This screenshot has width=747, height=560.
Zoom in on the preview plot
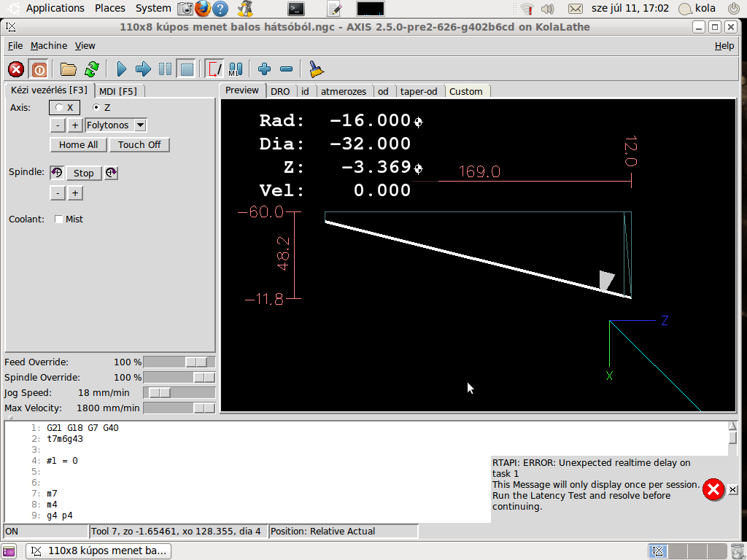click(264, 69)
